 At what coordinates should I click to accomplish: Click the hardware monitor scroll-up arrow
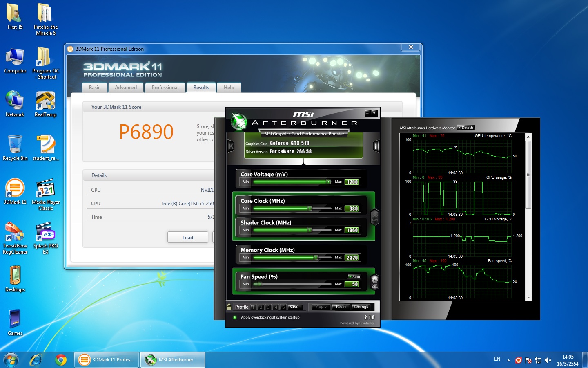click(x=528, y=137)
